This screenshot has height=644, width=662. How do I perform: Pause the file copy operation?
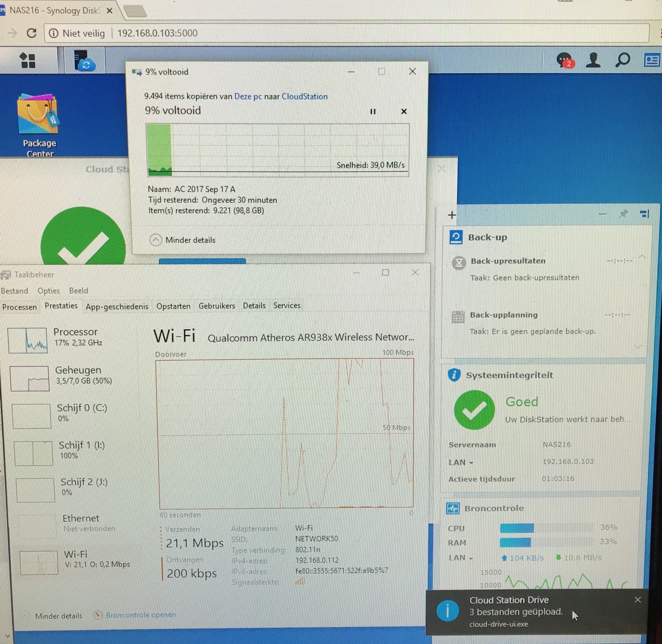tap(373, 112)
